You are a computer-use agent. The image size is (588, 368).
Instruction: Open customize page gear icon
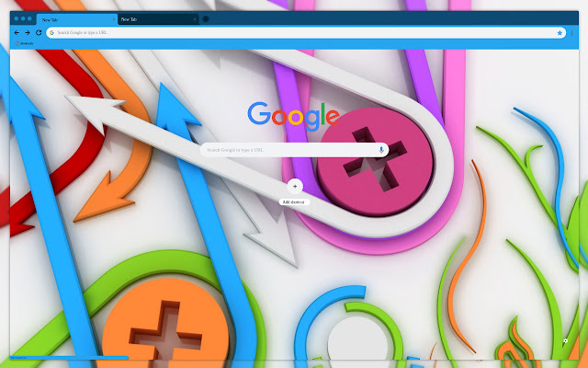[x=565, y=341]
